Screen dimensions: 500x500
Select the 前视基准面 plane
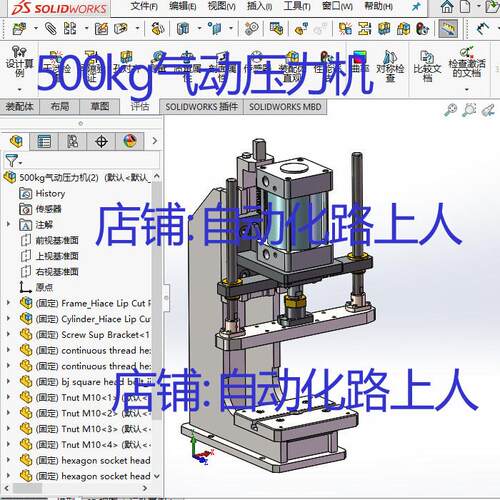coord(49,240)
